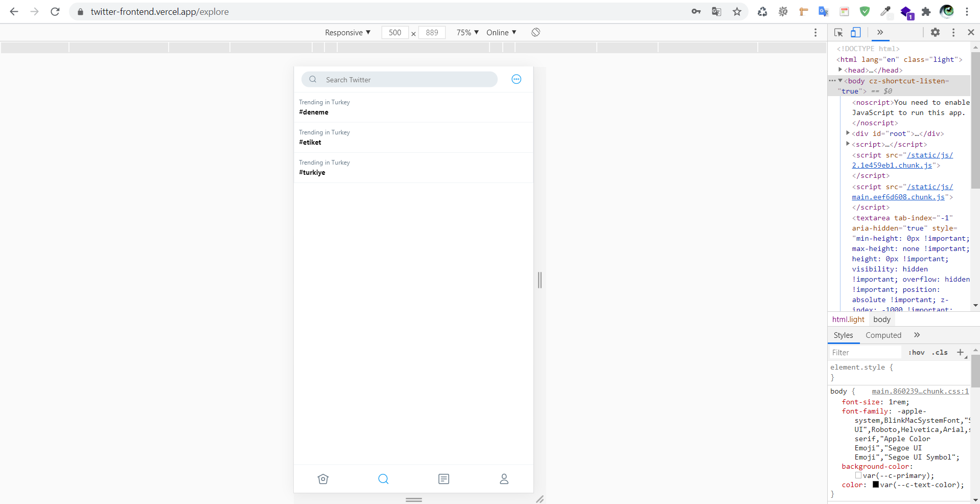Focus the styles Filter field
980x504 pixels.
point(865,353)
